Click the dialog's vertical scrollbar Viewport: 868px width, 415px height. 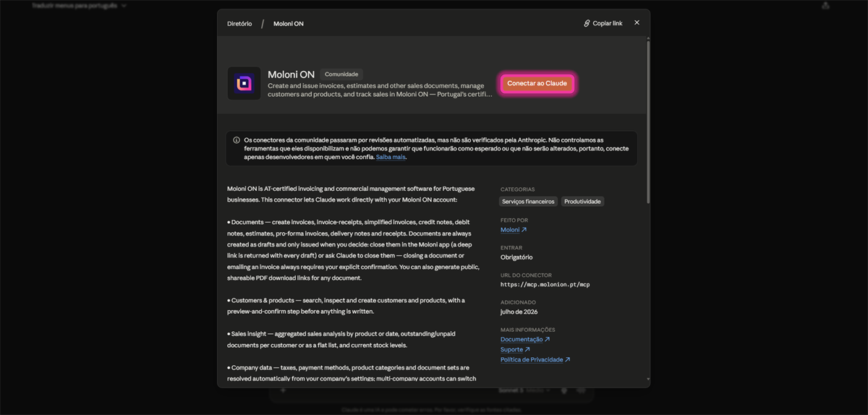coord(647,123)
